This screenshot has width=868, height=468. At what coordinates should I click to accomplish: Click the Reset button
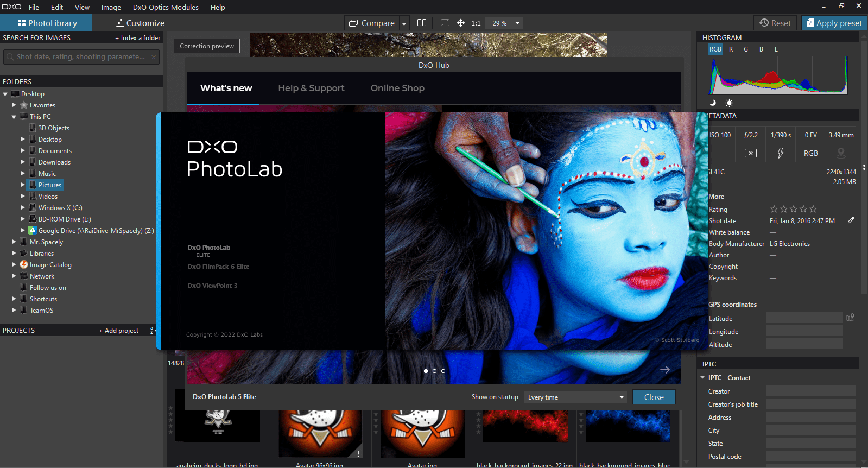pos(775,23)
